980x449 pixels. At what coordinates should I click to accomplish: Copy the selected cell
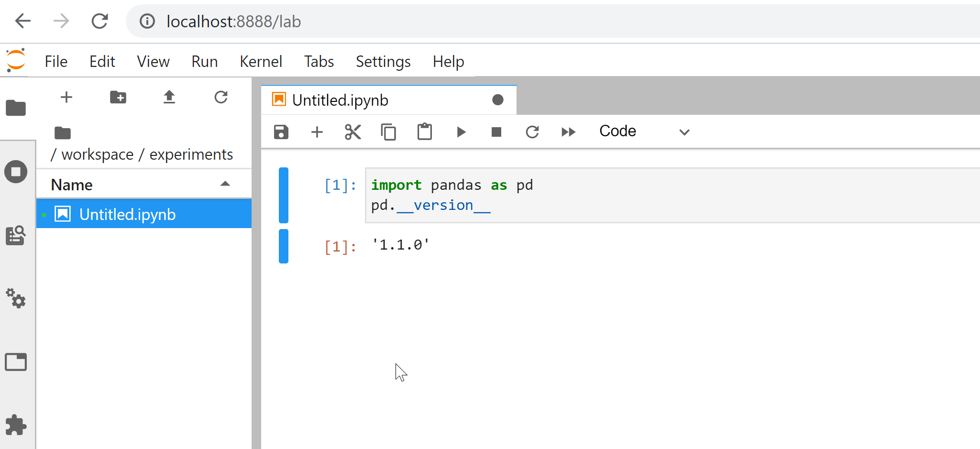[388, 132]
